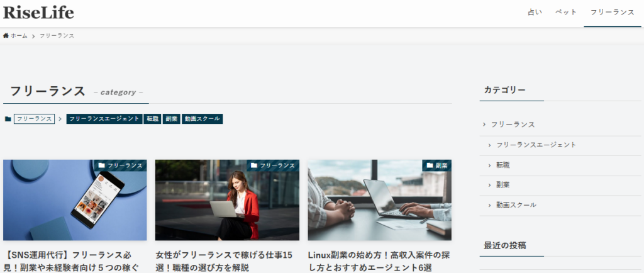Click the フリーランス folder badge on first article

pos(121,165)
